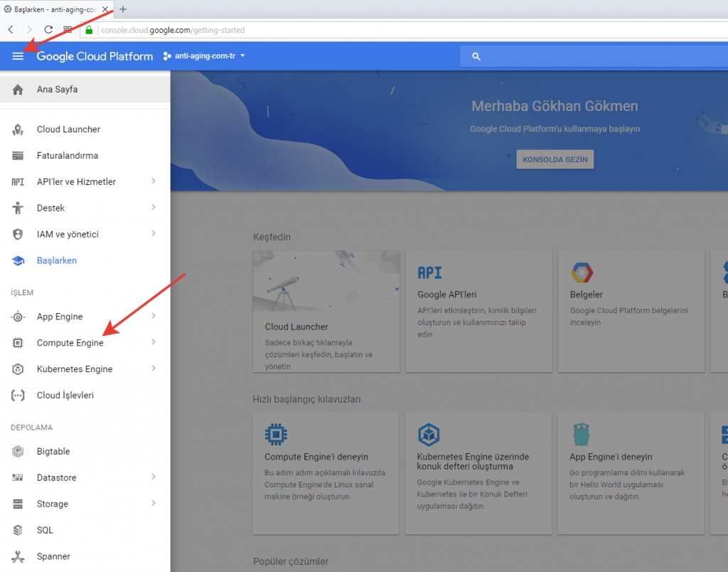Expand the IAM ve yönetici submenu chevron
This screenshot has width=728, height=572.
[154, 234]
